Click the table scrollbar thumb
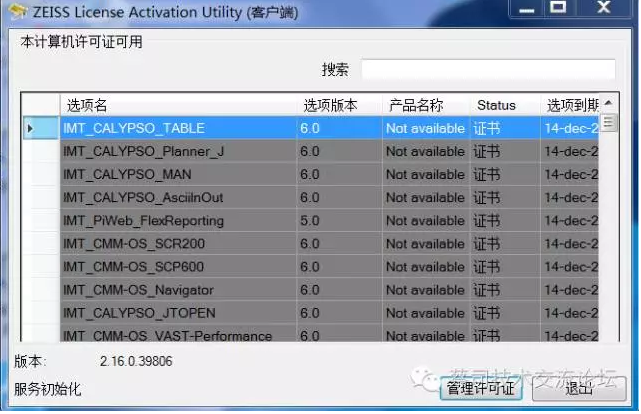Screen dimensions: 641x414 click(608, 122)
